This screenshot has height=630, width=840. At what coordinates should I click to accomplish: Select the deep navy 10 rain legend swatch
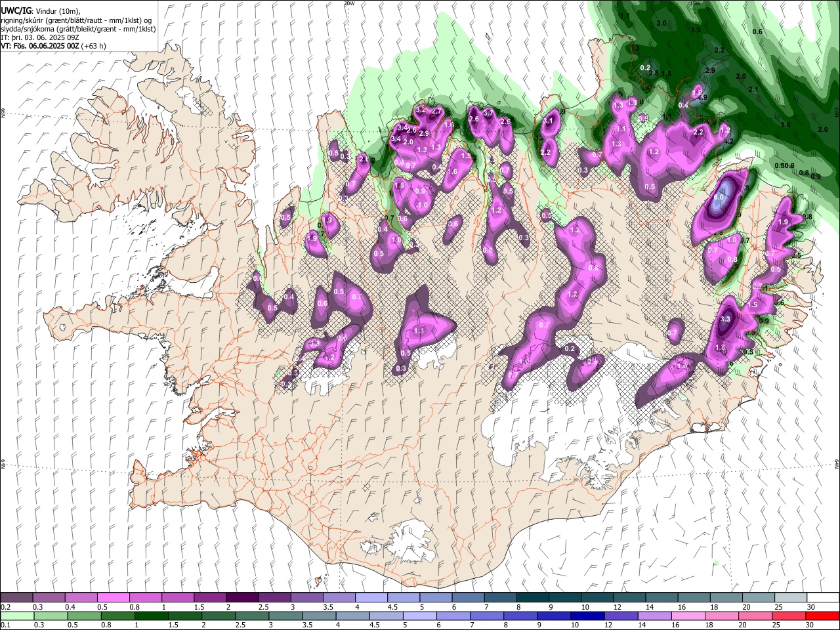pos(587,616)
